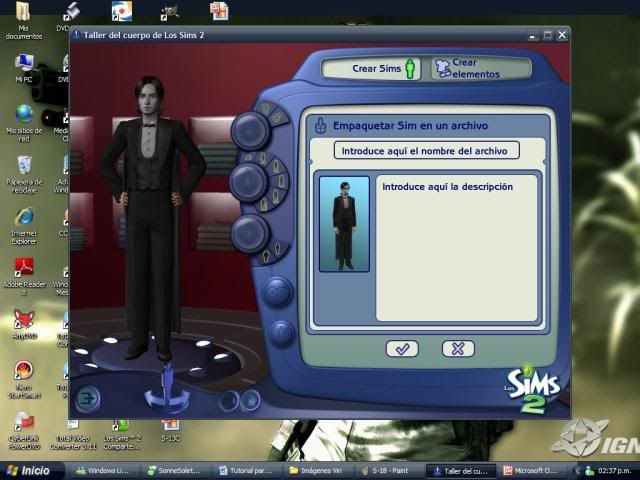Open Mis sitios de red icon

pyautogui.click(x=24, y=122)
